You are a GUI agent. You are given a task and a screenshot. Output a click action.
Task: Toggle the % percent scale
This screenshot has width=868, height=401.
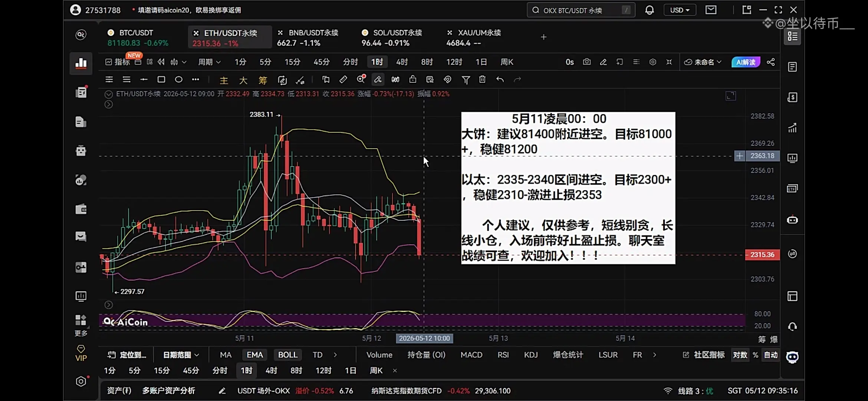756,355
